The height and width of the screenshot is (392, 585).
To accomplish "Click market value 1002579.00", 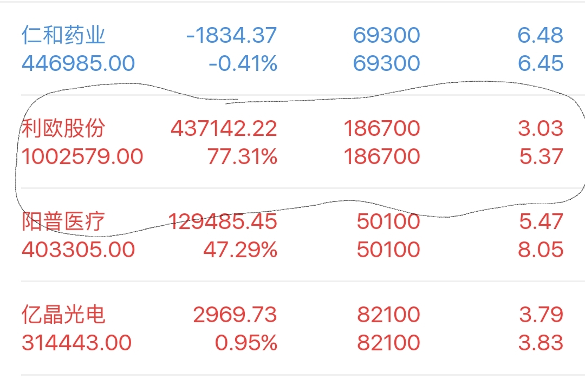I will (82, 156).
